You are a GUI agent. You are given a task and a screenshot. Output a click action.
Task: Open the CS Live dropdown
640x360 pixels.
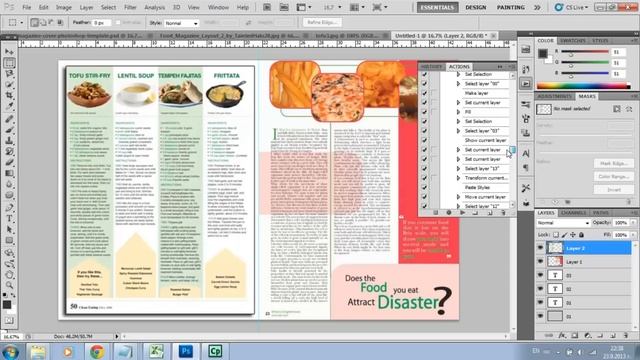(x=571, y=7)
